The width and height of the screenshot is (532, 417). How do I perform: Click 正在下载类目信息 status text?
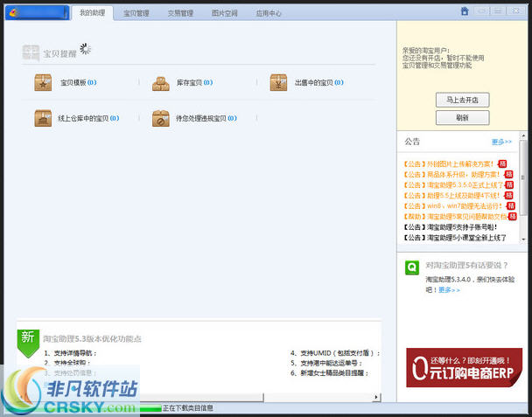coord(188,408)
